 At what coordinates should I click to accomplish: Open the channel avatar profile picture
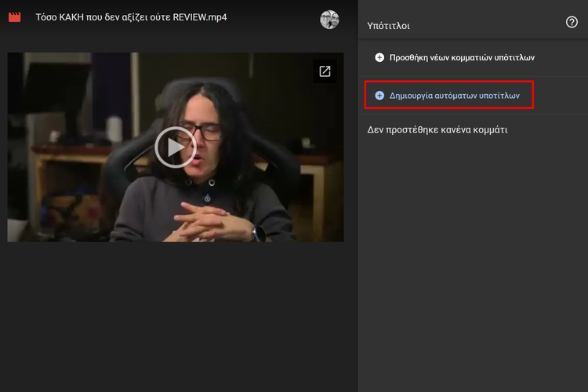[329, 20]
